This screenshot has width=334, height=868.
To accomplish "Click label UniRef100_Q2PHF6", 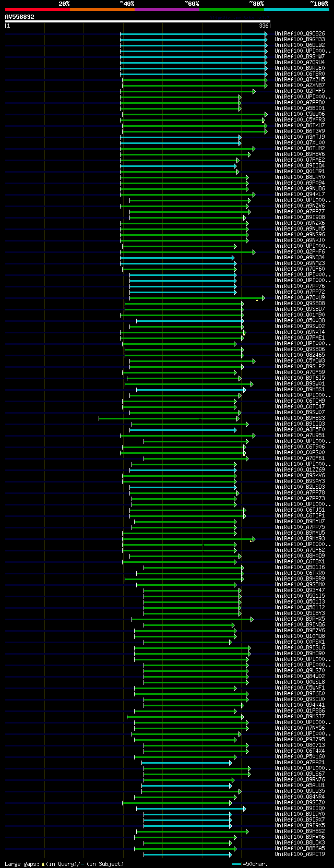I will tap(300, 252).
